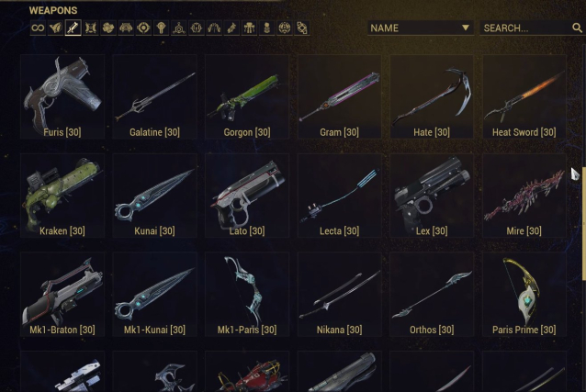
Task: Choose the Hate [30] scythe tile
Action: (x=432, y=96)
